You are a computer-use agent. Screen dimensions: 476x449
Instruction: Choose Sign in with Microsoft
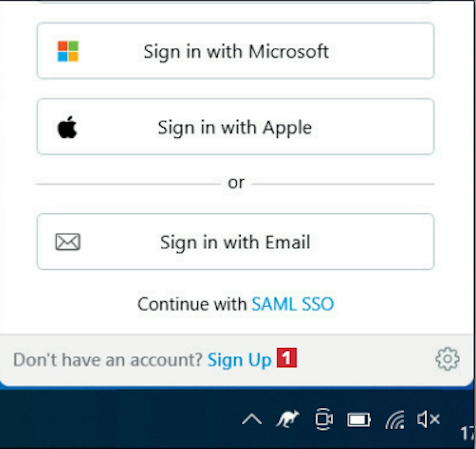click(235, 51)
